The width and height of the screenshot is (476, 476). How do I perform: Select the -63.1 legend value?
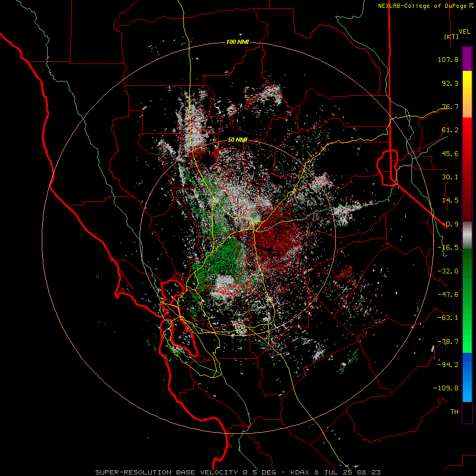tap(448, 318)
